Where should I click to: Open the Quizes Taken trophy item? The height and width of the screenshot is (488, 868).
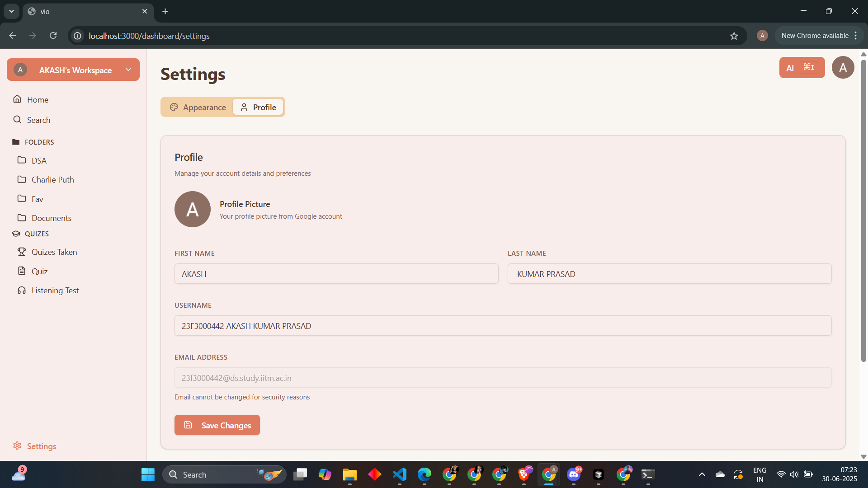pyautogui.click(x=54, y=252)
